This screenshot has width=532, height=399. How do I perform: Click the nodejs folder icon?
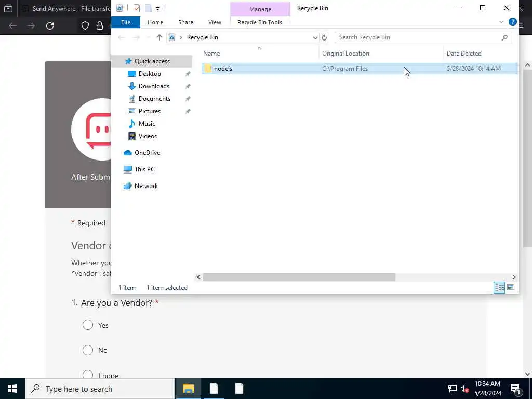pos(208,69)
